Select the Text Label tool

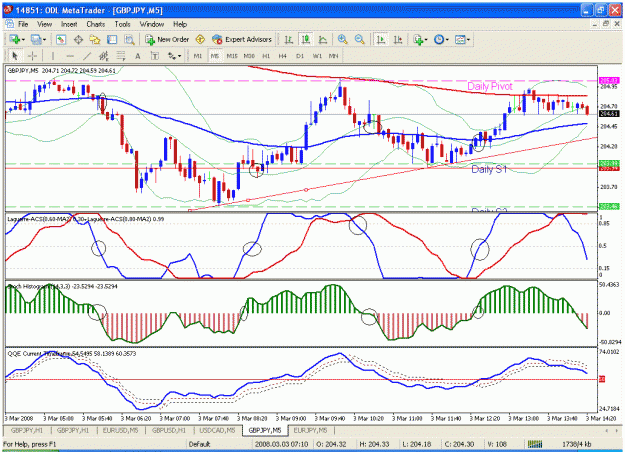[x=155, y=56]
